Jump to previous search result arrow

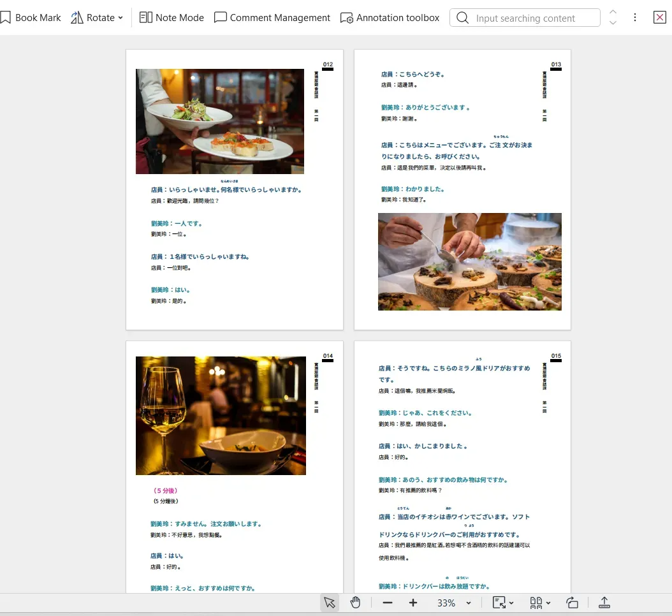pos(613,12)
